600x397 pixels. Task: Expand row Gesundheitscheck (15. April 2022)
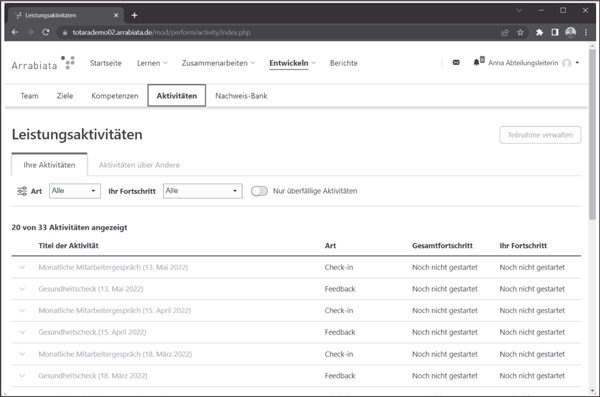click(x=22, y=332)
